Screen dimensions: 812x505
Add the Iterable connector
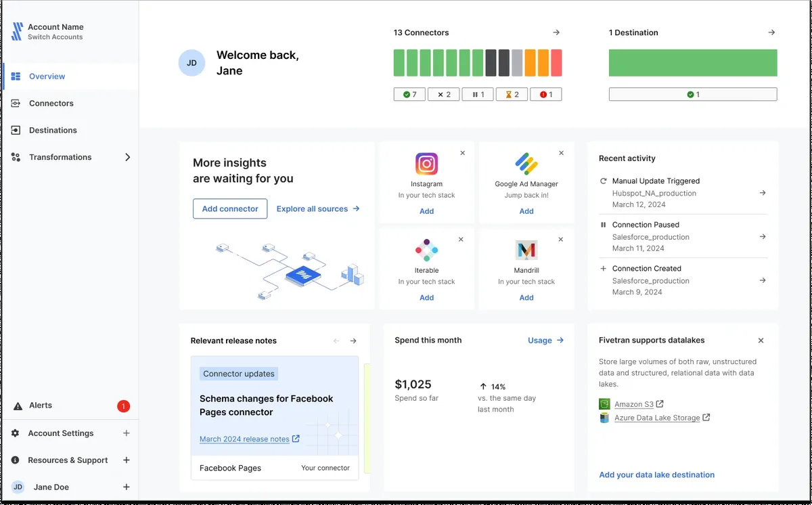point(426,298)
